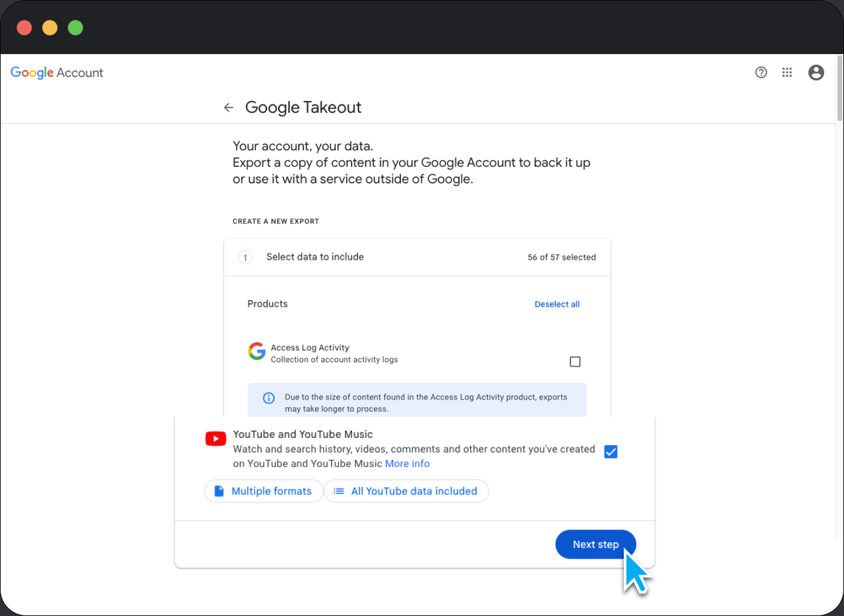Click the Google G icon beside Access Log Activity
The height and width of the screenshot is (616, 844).
click(x=256, y=351)
